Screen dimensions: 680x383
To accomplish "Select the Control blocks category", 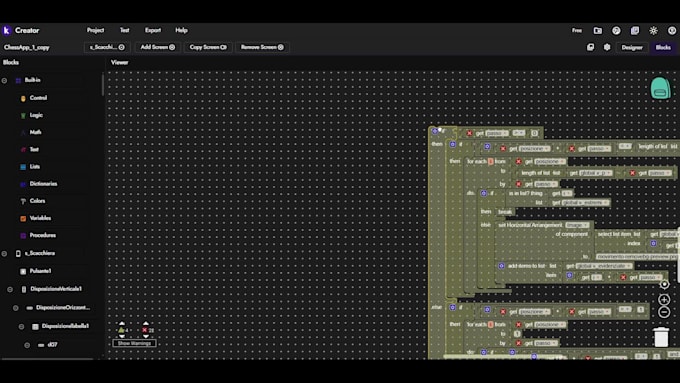I will pos(38,98).
